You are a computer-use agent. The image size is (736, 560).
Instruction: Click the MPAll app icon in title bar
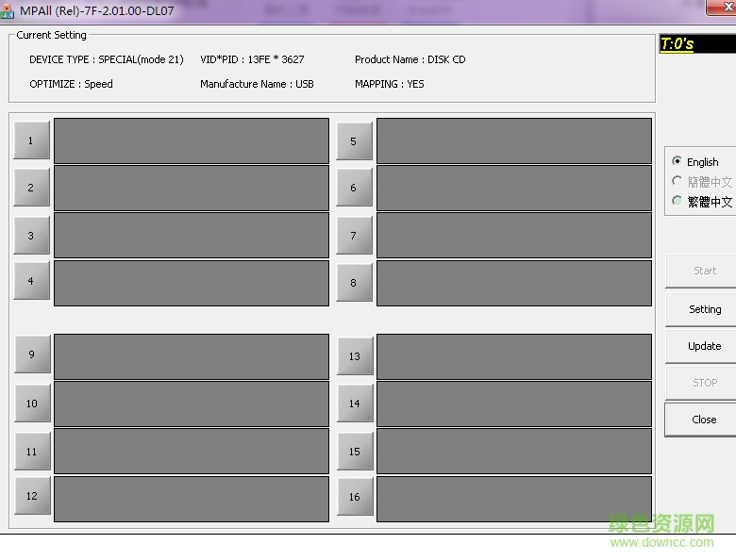[8, 11]
